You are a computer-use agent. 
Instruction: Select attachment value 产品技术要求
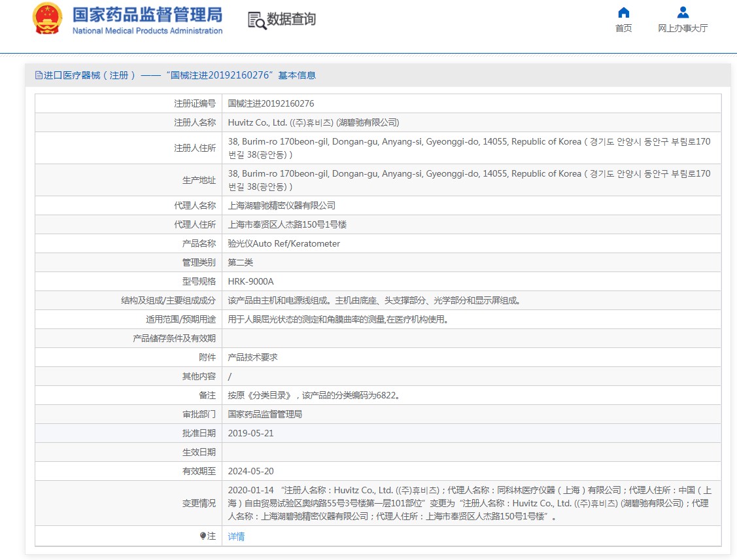pyautogui.click(x=252, y=357)
